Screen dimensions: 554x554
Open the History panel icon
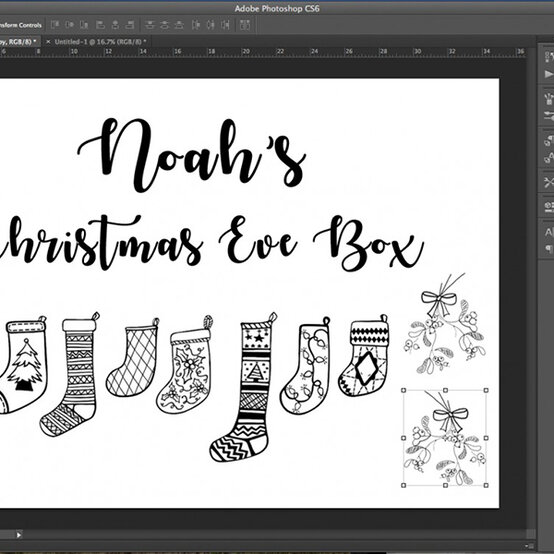pos(549,57)
